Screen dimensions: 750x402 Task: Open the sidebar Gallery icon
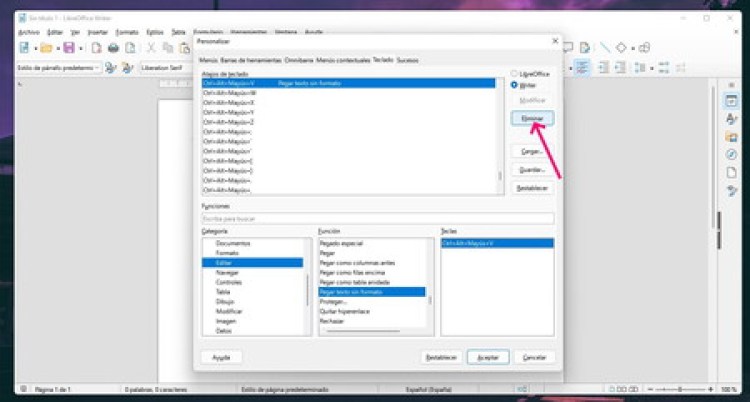[x=731, y=137]
